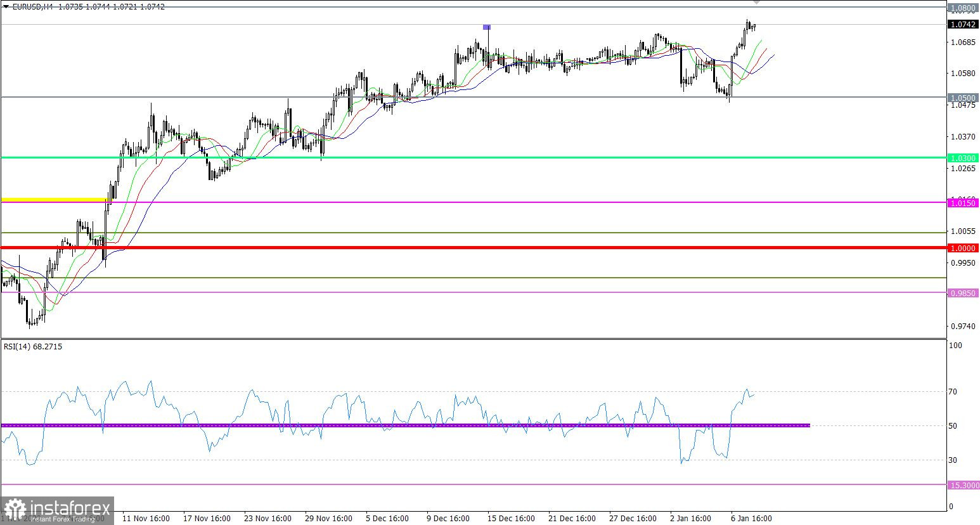Screen dimensions: 980x525
Task: Select the magenta 1.0150 level tag
Action: [x=964, y=203]
